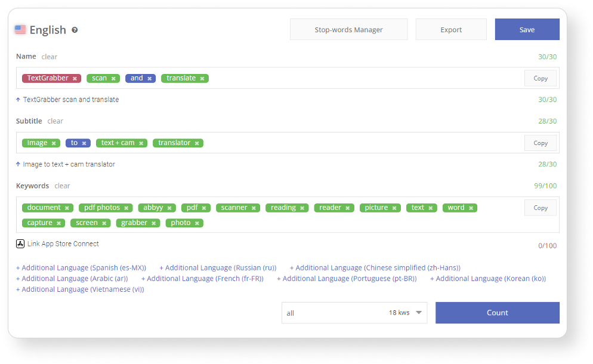This screenshot has height=364, width=593.
Task: Copy the keywords list
Action: pos(540,207)
